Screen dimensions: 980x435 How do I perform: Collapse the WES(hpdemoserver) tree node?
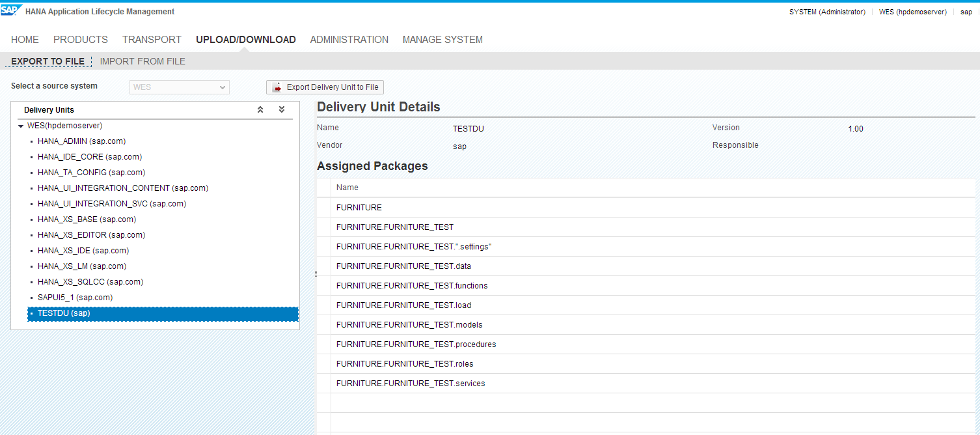pos(21,126)
